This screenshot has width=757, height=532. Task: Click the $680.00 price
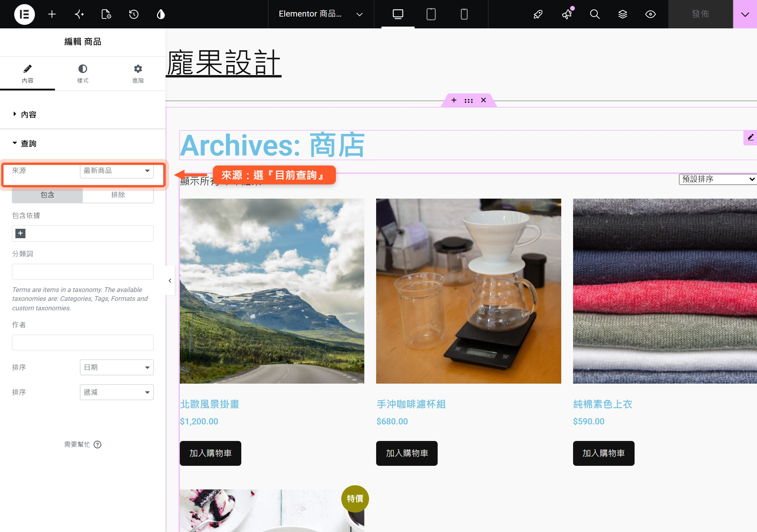point(392,421)
